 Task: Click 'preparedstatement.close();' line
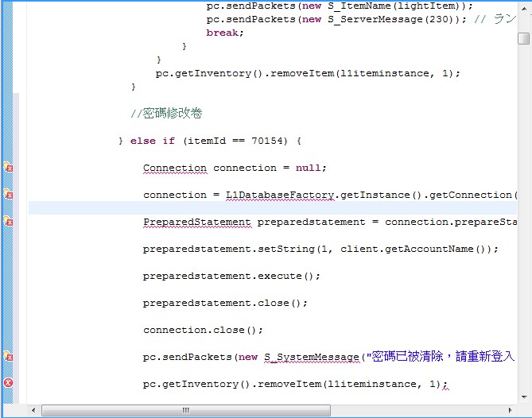tap(225, 303)
